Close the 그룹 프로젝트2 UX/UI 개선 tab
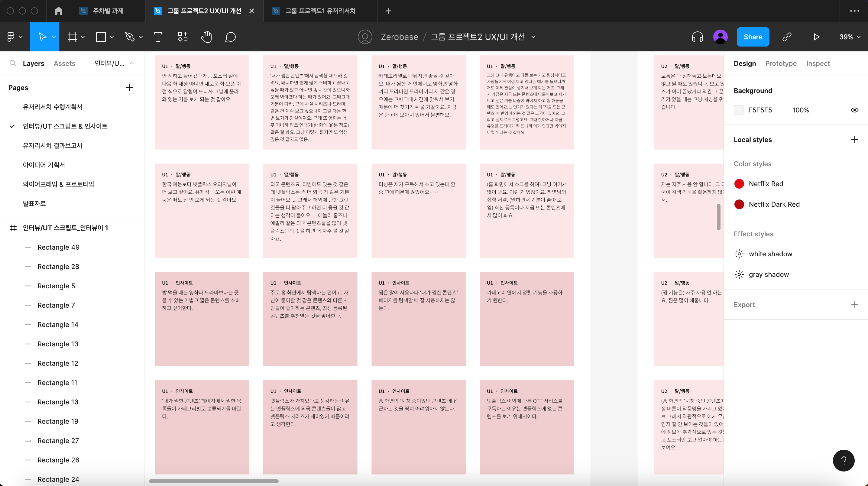 pos(252,11)
